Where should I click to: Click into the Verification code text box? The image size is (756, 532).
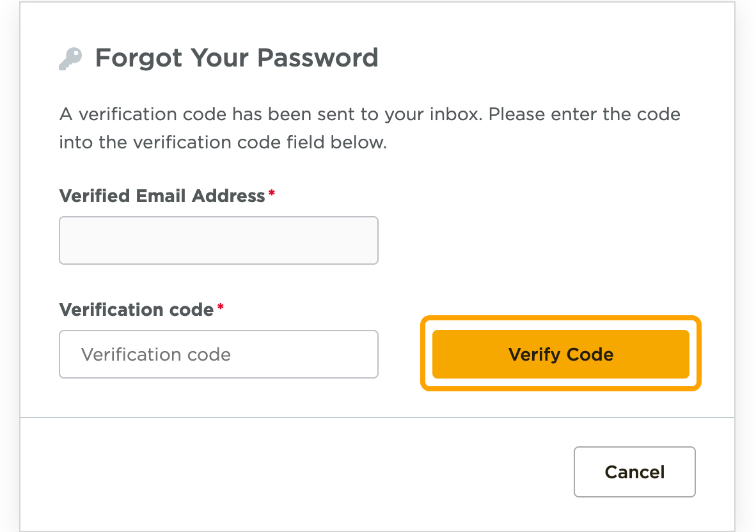coord(218,354)
